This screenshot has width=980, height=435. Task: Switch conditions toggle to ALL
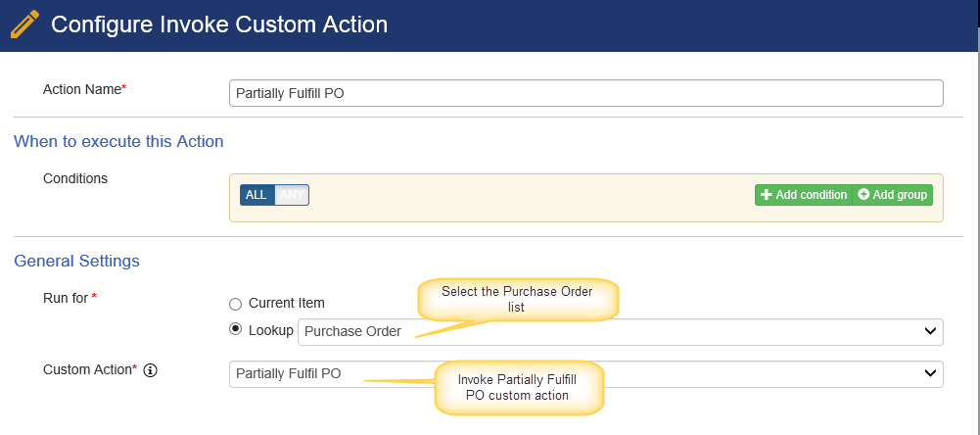point(257,195)
